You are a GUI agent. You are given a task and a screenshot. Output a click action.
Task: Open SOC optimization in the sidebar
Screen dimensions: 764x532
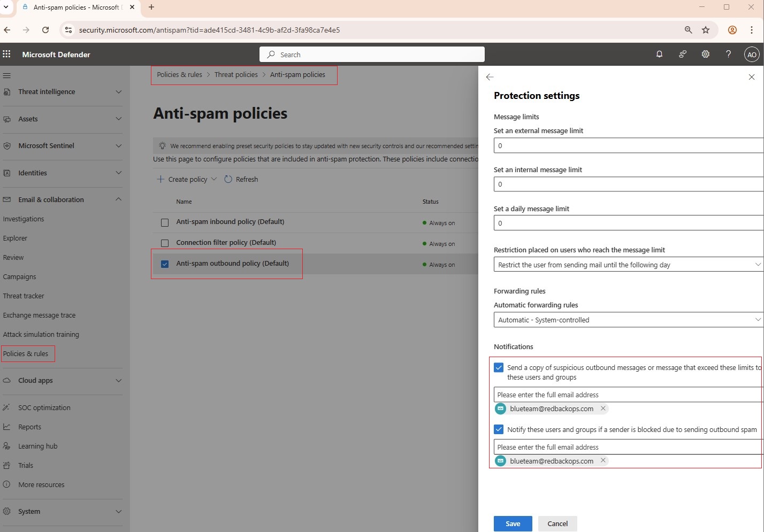44,407
